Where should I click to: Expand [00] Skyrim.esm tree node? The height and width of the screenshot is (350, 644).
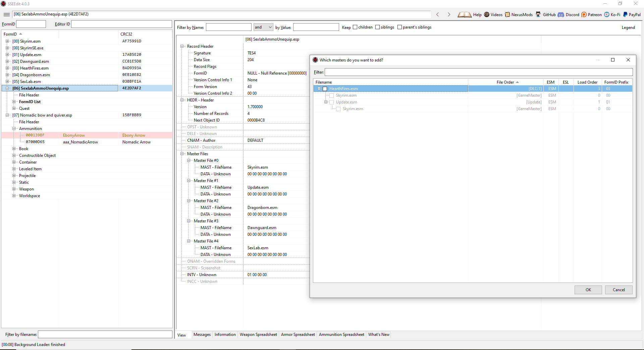click(x=7, y=41)
